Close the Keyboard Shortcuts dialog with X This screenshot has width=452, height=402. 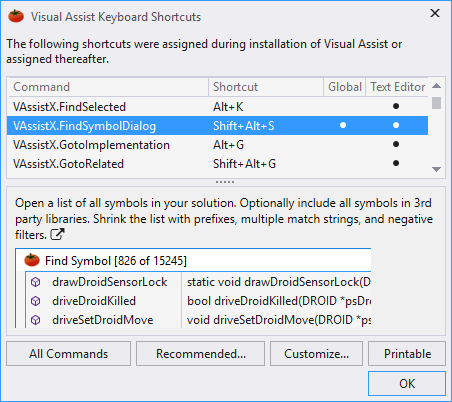[435, 13]
